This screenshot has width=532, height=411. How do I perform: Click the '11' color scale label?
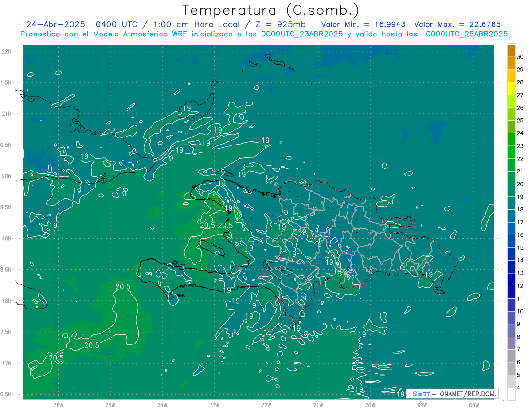point(520,298)
